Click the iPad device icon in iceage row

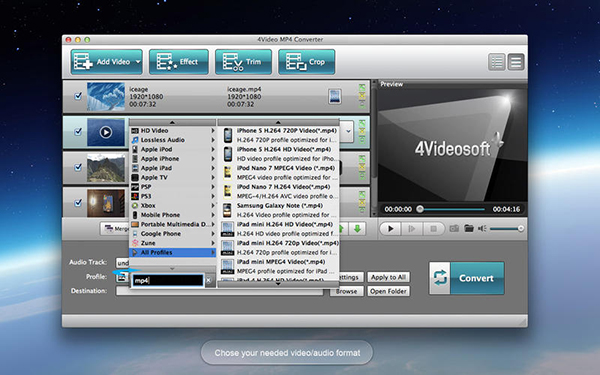(335, 96)
